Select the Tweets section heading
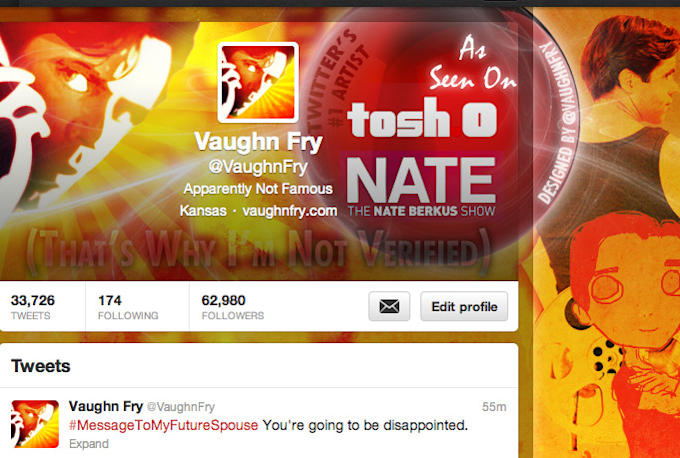The image size is (680, 458). pos(41,366)
